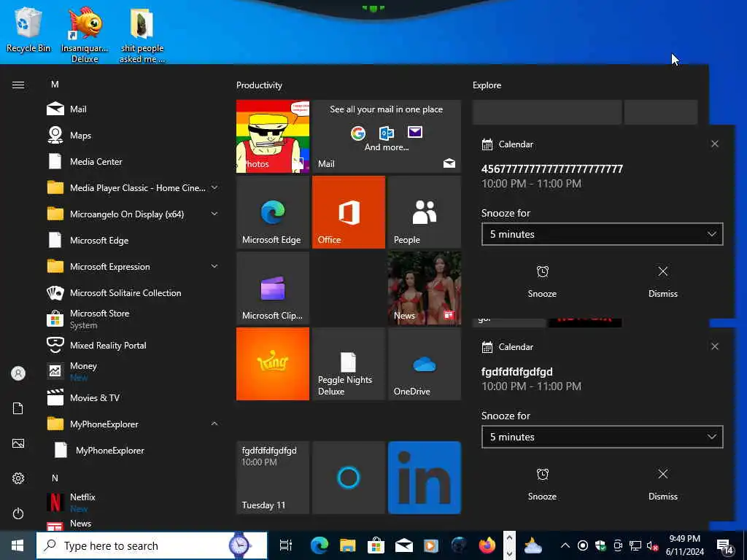Open Power options in Start menu
Image resolution: width=747 pixels, height=560 pixels.
point(18,513)
